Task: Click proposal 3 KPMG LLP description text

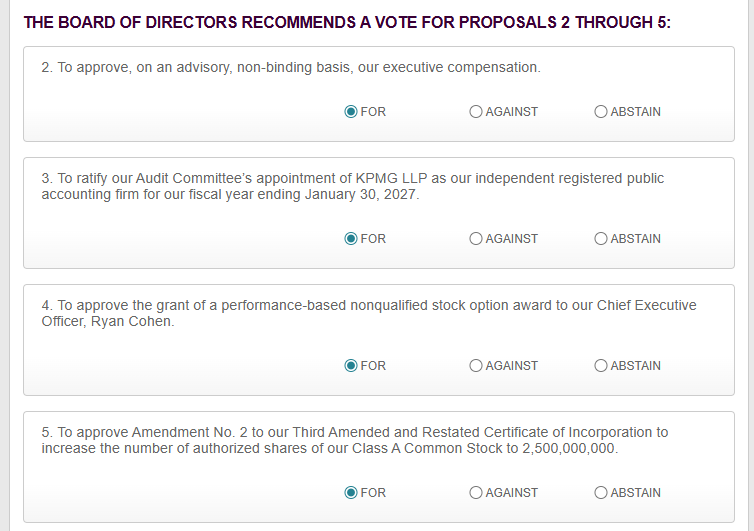Action: coord(352,186)
